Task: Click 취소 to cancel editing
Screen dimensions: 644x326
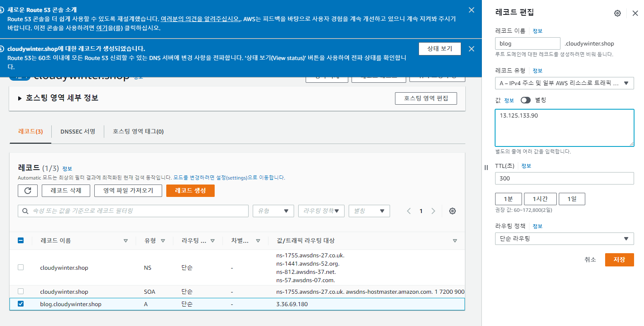Action: (590, 259)
